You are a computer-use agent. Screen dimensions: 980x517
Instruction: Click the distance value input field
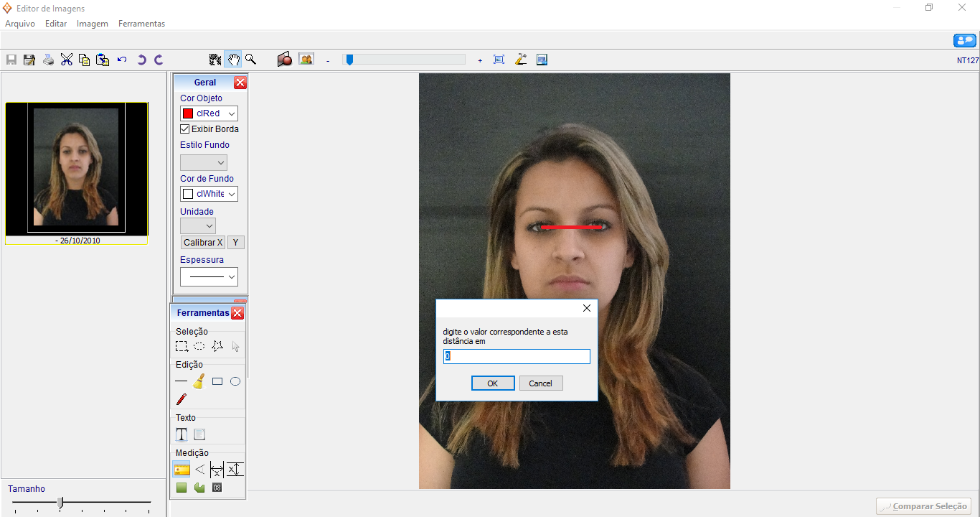[517, 356]
